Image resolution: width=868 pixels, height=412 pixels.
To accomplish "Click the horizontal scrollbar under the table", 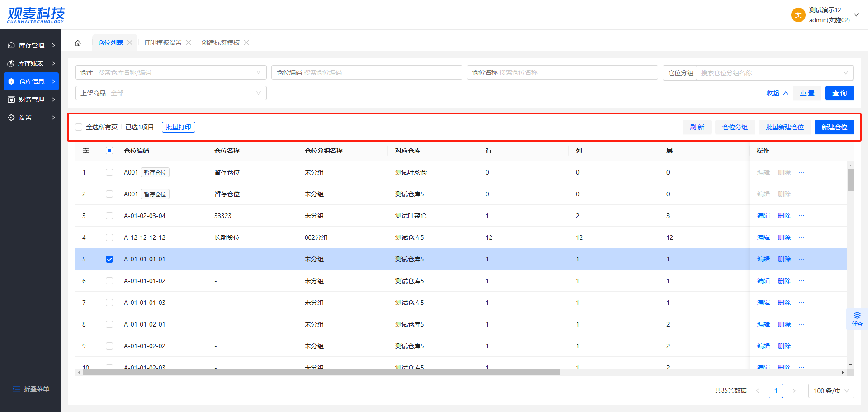I will point(321,373).
